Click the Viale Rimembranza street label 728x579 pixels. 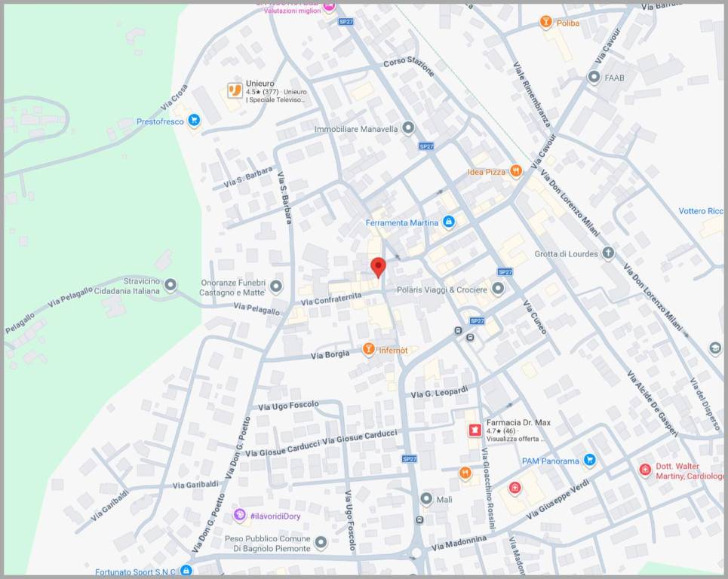pyautogui.click(x=532, y=94)
